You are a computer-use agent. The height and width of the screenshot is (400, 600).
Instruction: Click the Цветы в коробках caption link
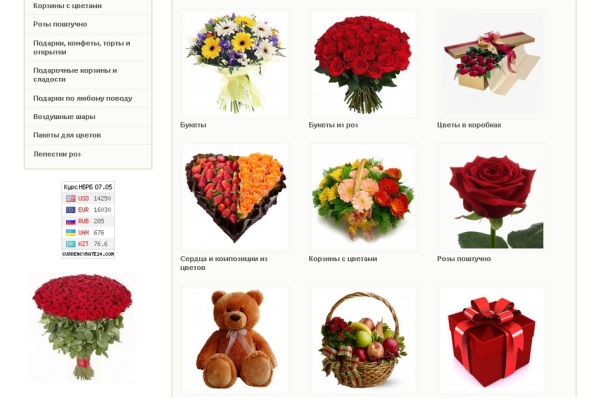tap(469, 125)
